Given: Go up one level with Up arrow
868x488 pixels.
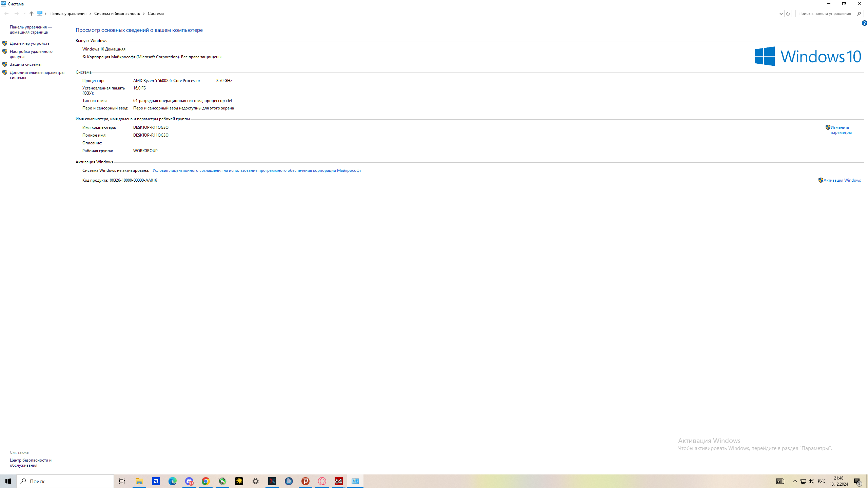Looking at the screenshot, I should click(x=32, y=14).
